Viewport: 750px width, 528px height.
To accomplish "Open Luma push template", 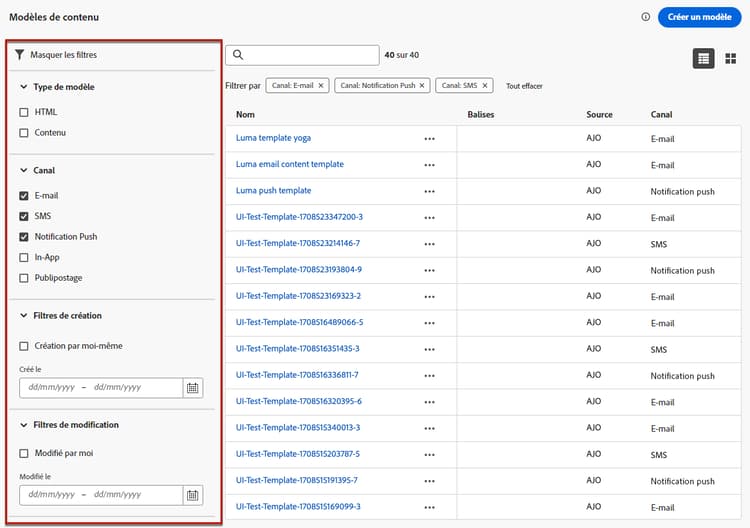I will click(x=274, y=190).
